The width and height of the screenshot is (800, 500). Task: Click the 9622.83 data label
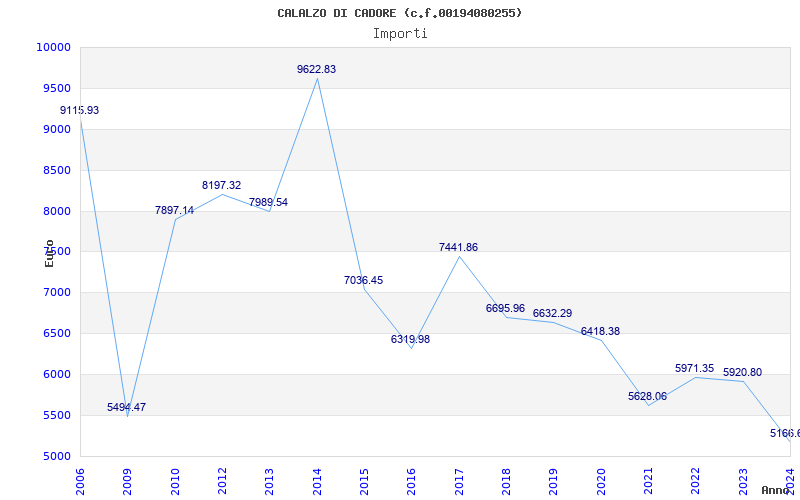pyautogui.click(x=316, y=69)
